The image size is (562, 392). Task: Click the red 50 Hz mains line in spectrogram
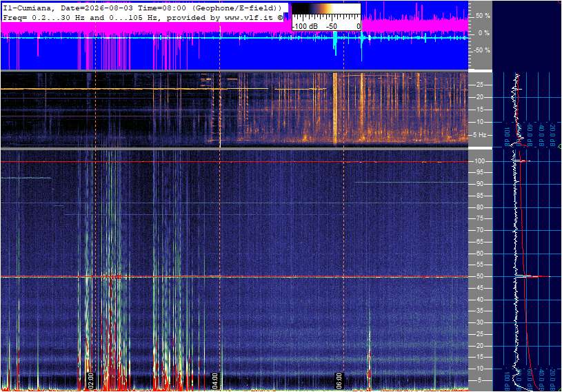[x=234, y=276]
